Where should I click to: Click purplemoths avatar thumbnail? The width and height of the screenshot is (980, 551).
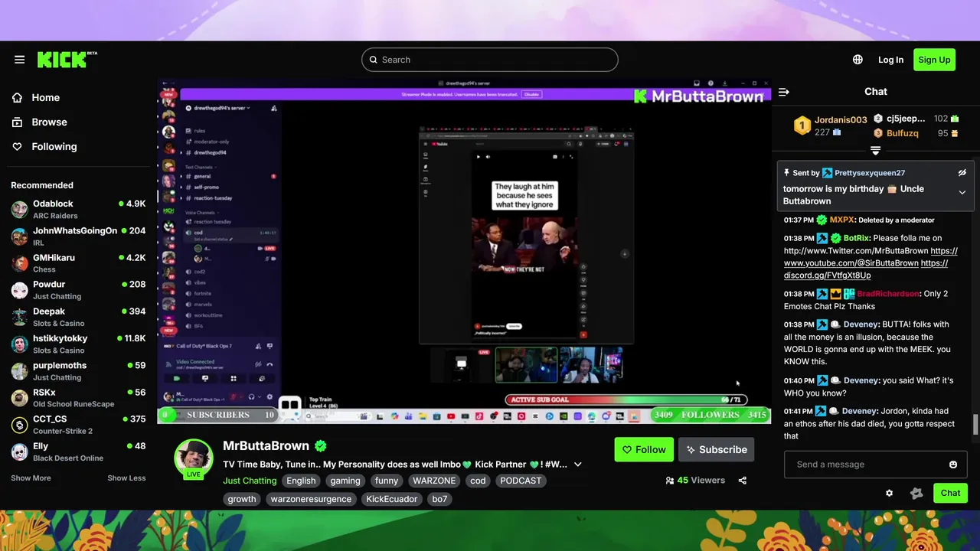(20, 371)
